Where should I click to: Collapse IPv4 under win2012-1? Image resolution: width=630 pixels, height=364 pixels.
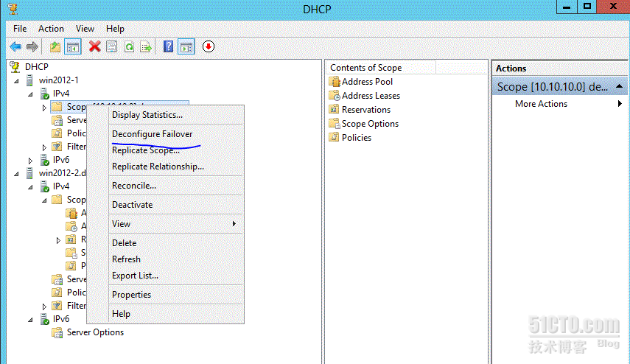30,94
